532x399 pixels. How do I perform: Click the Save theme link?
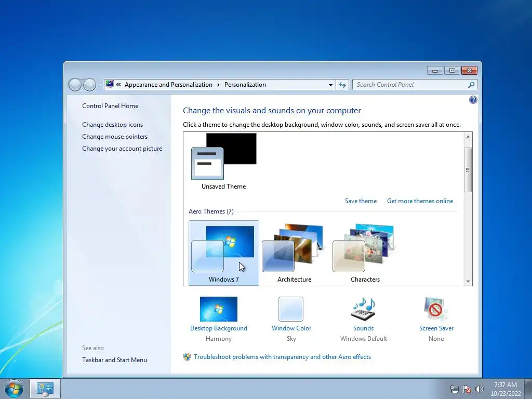click(x=361, y=201)
